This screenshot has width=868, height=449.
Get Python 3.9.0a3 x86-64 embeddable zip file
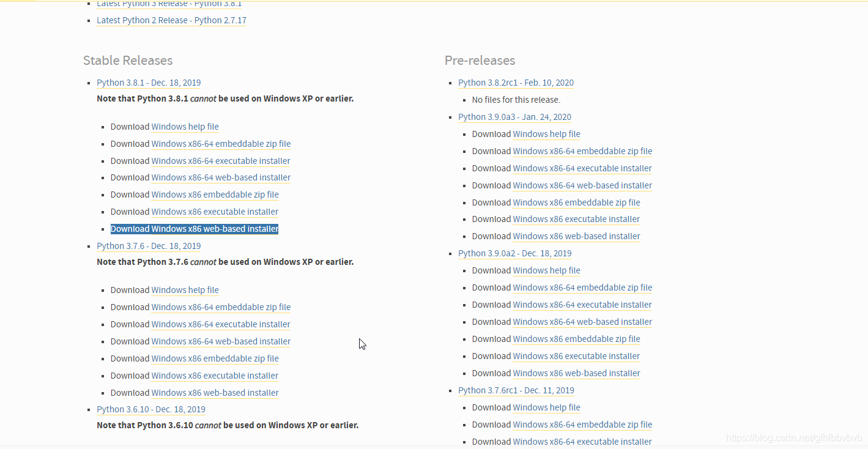point(582,151)
